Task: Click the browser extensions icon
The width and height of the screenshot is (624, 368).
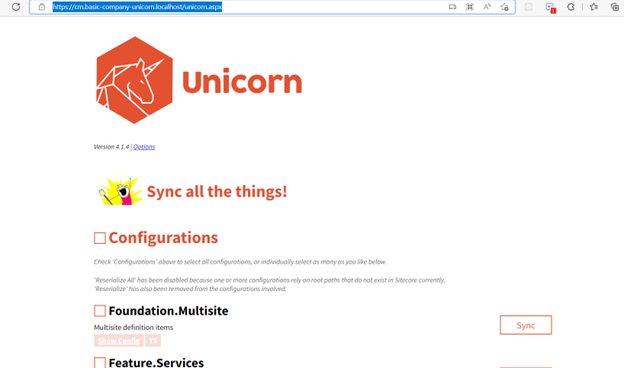Action: (x=571, y=7)
